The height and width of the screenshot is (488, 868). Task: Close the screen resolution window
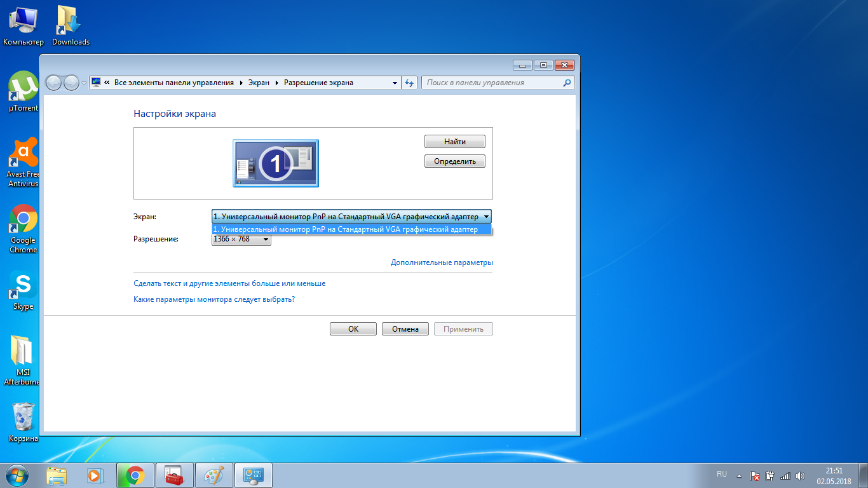click(x=564, y=65)
